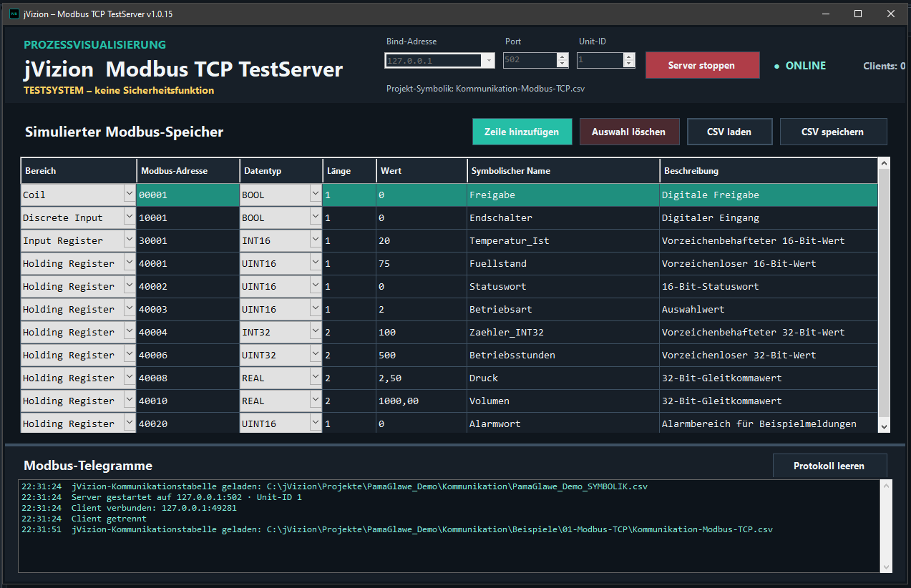Select address cell 30001

pos(188,240)
